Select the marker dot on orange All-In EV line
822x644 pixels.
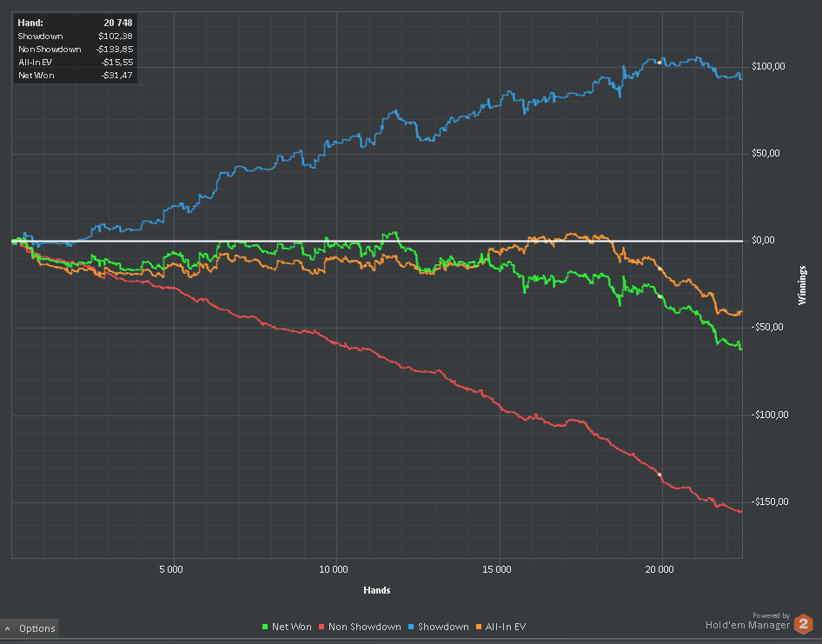(660, 269)
